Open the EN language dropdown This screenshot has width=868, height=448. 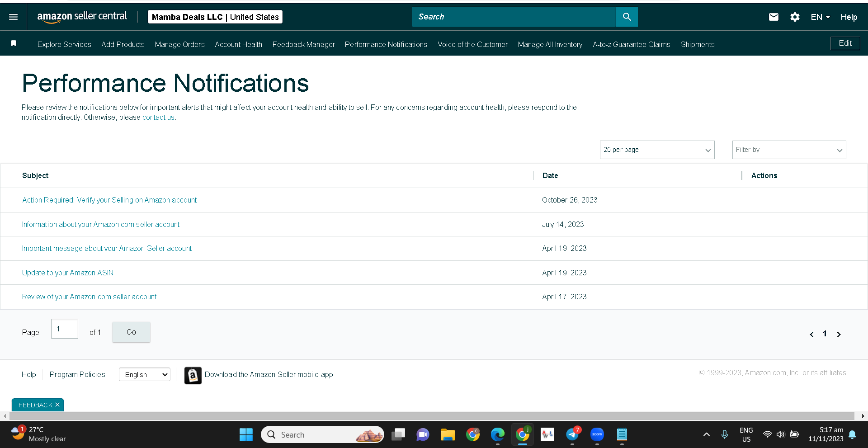point(820,17)
